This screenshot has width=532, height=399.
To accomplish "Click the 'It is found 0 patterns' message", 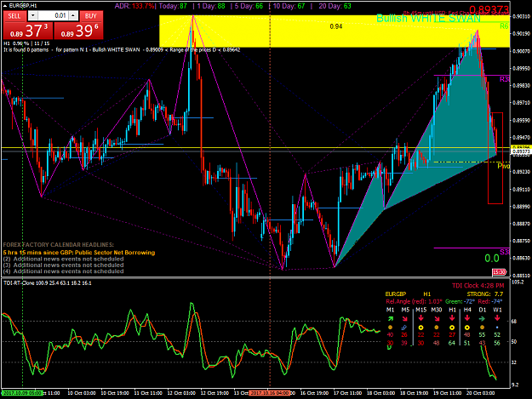I will click(26, 50).
